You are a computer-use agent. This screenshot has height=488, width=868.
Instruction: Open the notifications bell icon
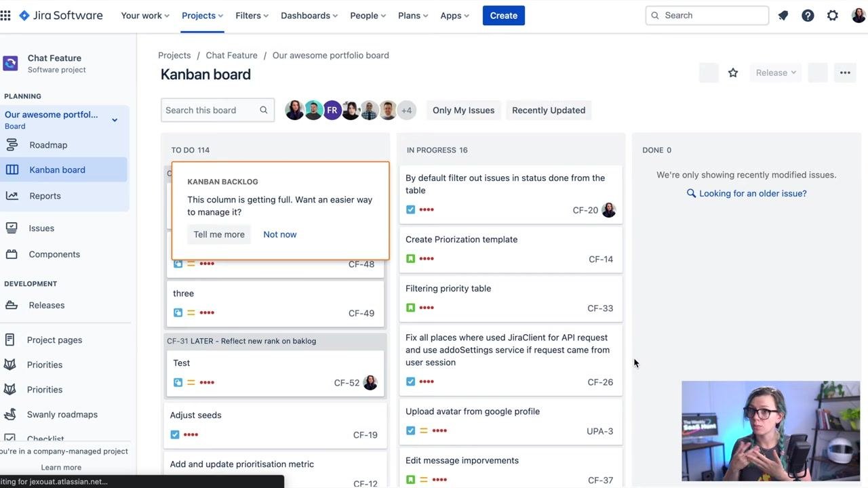click(783, 15)
